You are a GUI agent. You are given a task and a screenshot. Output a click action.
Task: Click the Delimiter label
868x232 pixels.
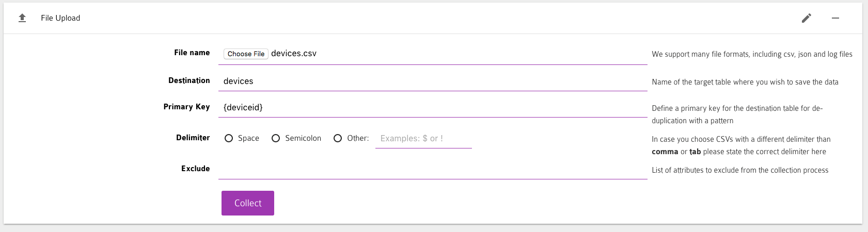[x=193, y=138]
